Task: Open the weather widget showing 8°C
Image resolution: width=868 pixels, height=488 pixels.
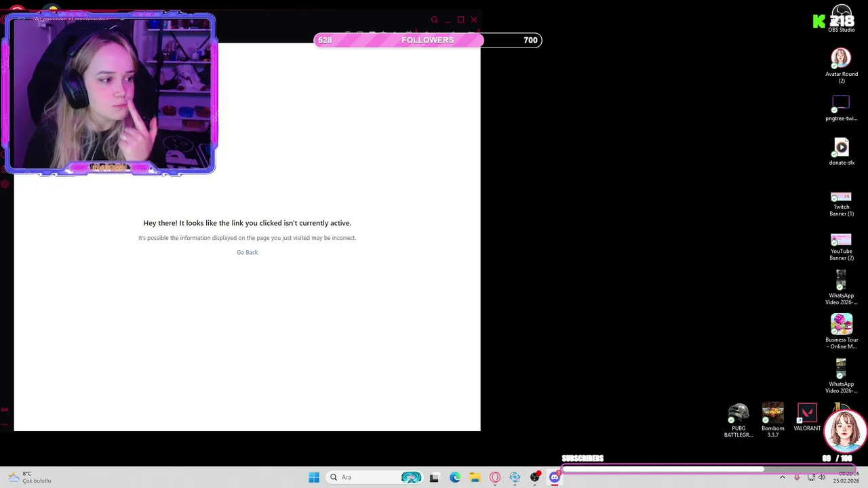Action: point(31,477)
